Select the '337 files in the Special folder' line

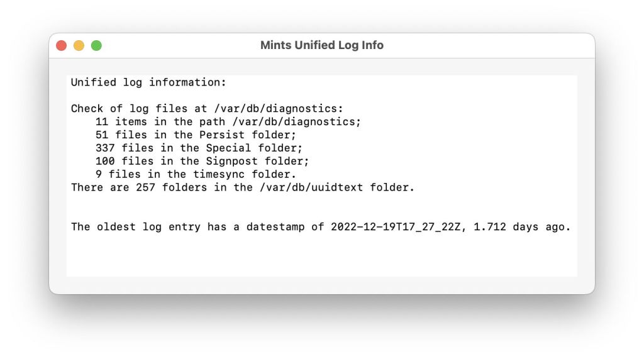[199, 148]
